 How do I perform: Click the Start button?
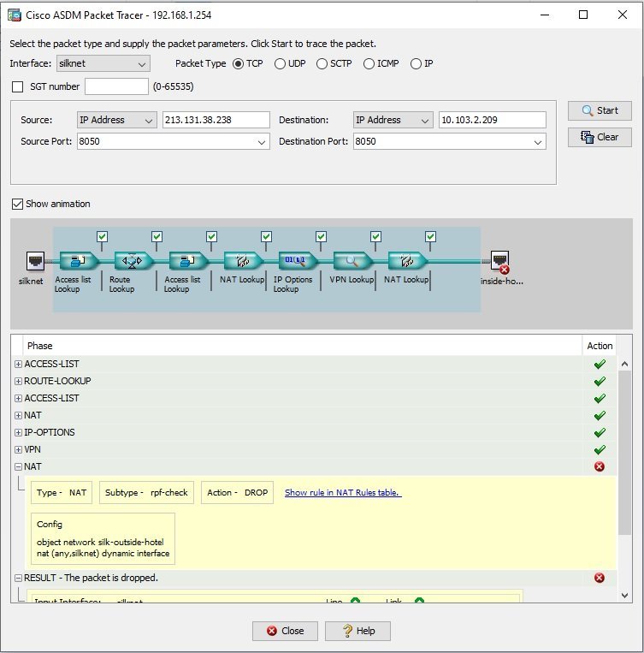tap(600, 110)
